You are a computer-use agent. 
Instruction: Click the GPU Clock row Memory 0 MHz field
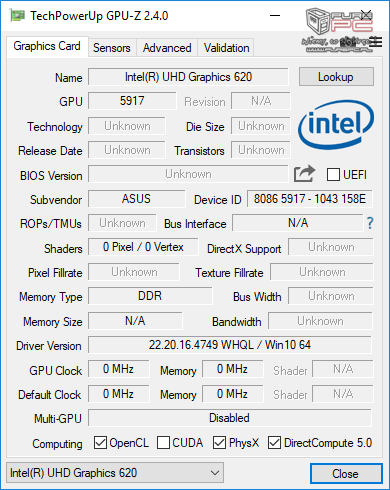point(233,369)
